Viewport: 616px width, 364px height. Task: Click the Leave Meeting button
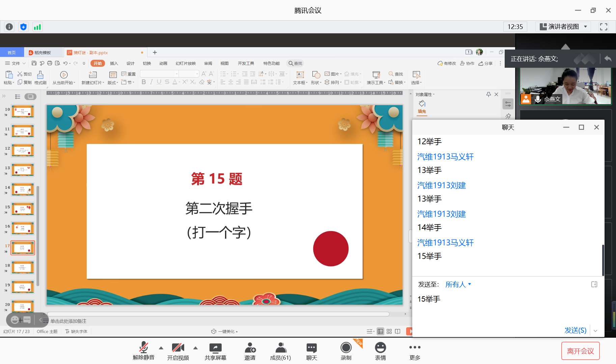point(580,351)
